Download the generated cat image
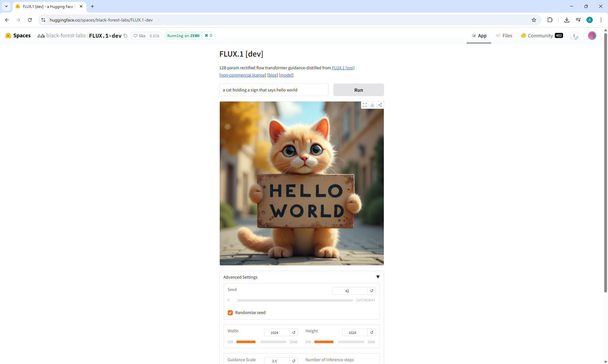The image size is (608, 364). click(372, 105)
